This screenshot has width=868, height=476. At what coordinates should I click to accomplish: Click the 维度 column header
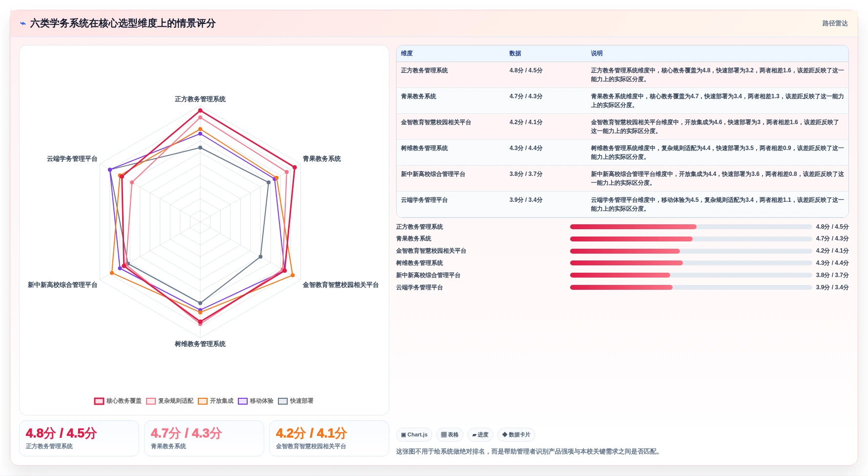point(407,53)
